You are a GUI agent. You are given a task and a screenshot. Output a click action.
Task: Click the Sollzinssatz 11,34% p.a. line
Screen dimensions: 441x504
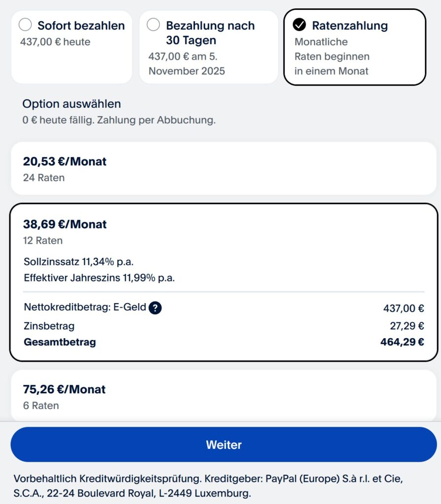point(79,261)
